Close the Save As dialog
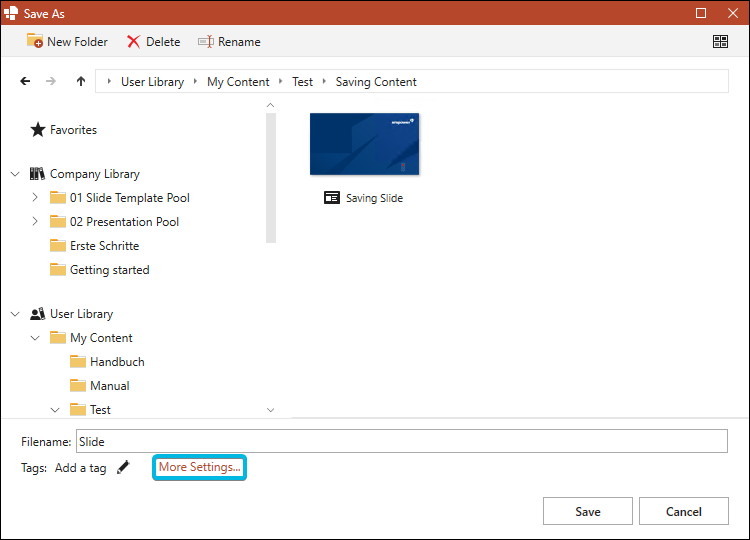 [733, 13]
